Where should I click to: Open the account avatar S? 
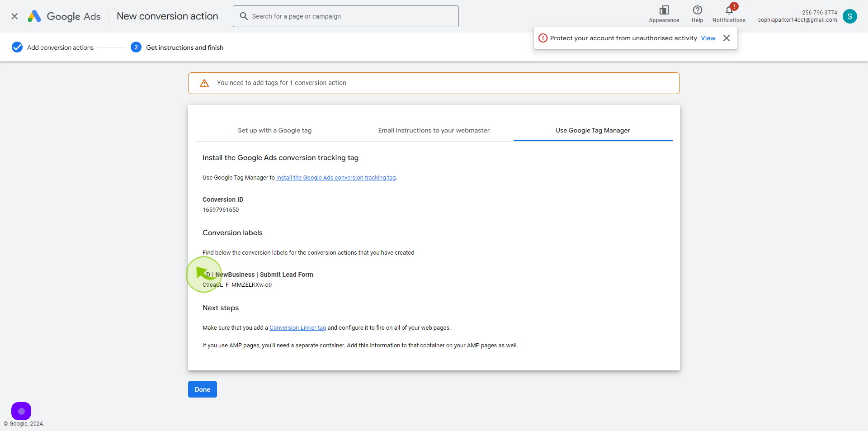(849, 16)
